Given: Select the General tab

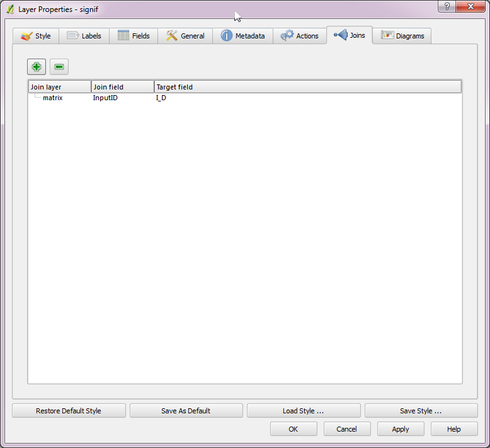Looking at the screenshot, I should click(185, 36).
